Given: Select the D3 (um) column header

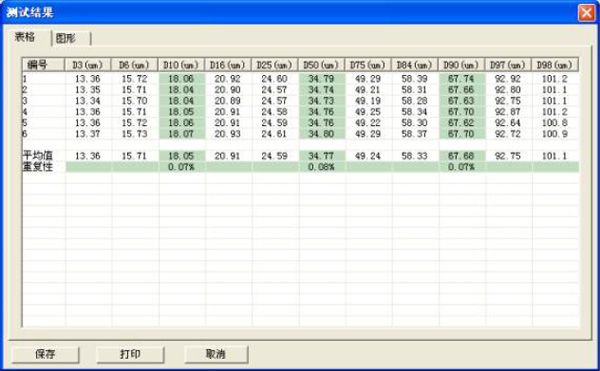Looking at the screenshot, I should click(88, 65).
